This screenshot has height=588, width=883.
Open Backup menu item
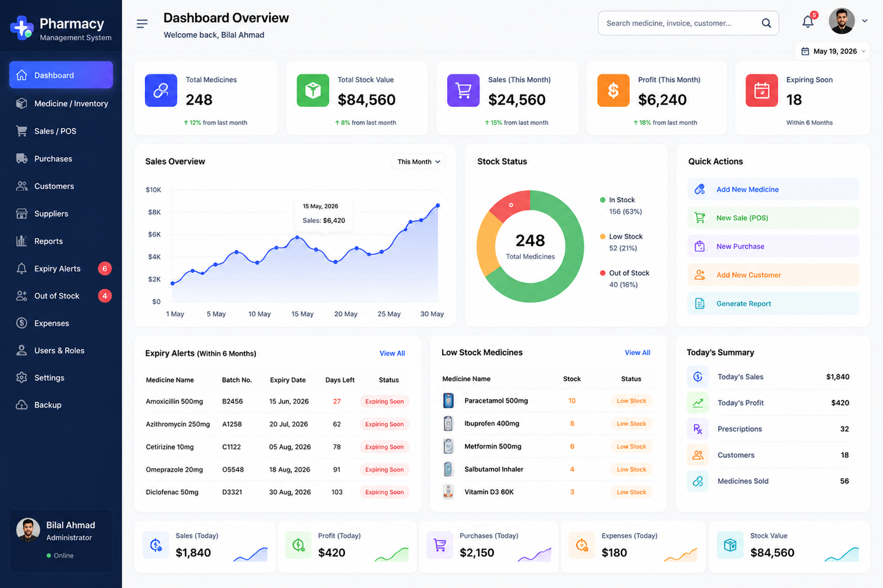(61, 405)
